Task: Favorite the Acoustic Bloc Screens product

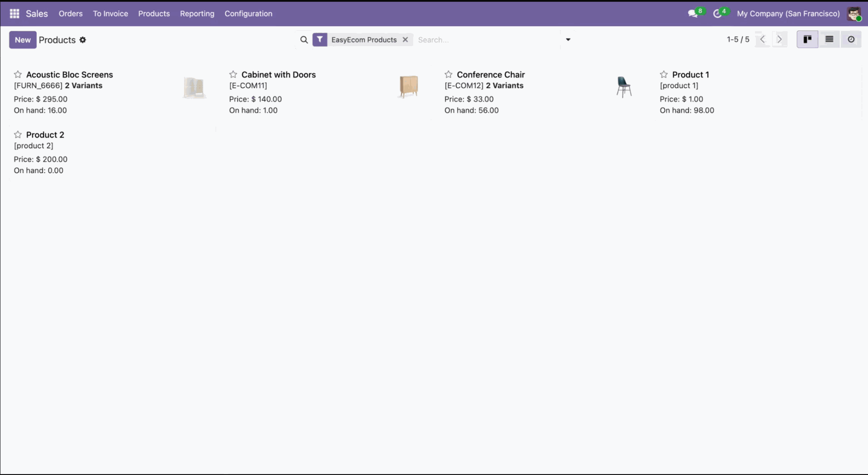Action: coord(18,74)
